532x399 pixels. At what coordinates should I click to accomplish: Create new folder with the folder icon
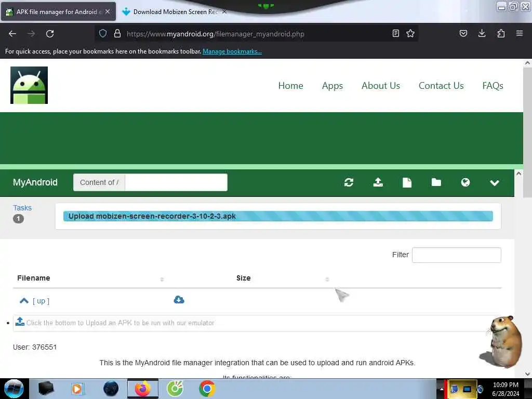click(x=436, y=182)
